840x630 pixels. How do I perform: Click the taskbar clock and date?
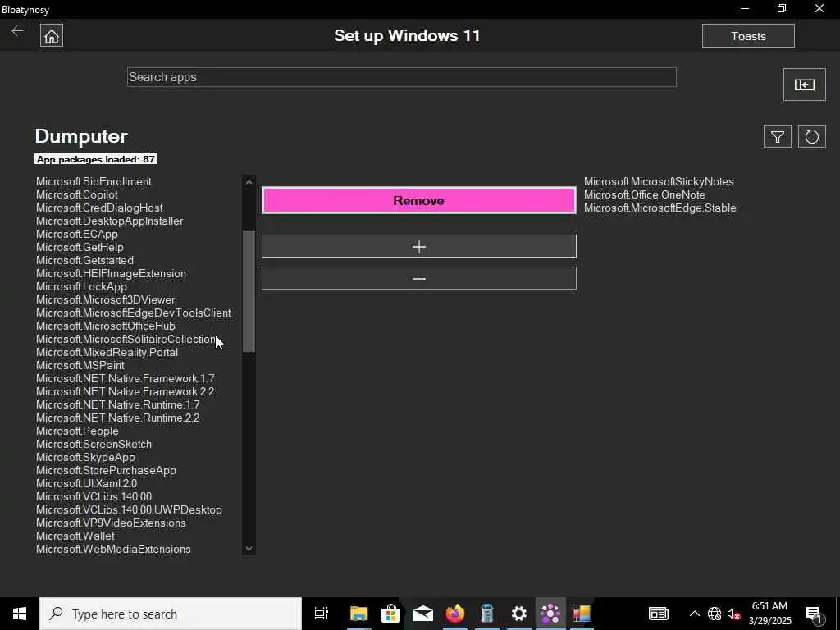(769, 614)
